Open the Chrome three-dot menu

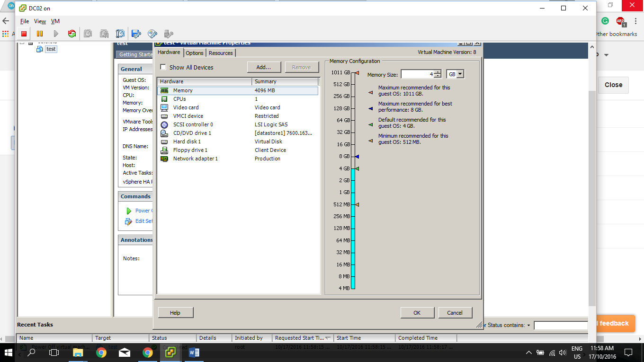(x=635, y=21)
